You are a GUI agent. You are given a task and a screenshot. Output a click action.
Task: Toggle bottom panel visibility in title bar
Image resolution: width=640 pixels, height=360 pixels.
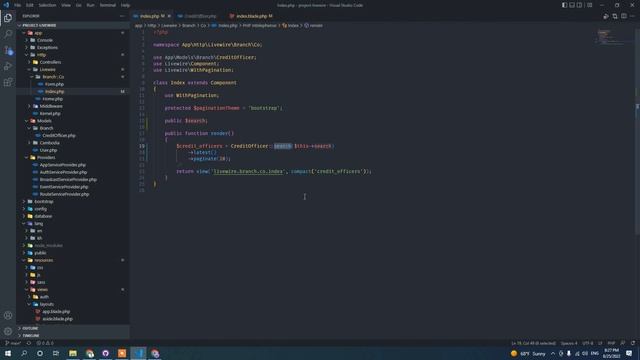tap(572, 5)
